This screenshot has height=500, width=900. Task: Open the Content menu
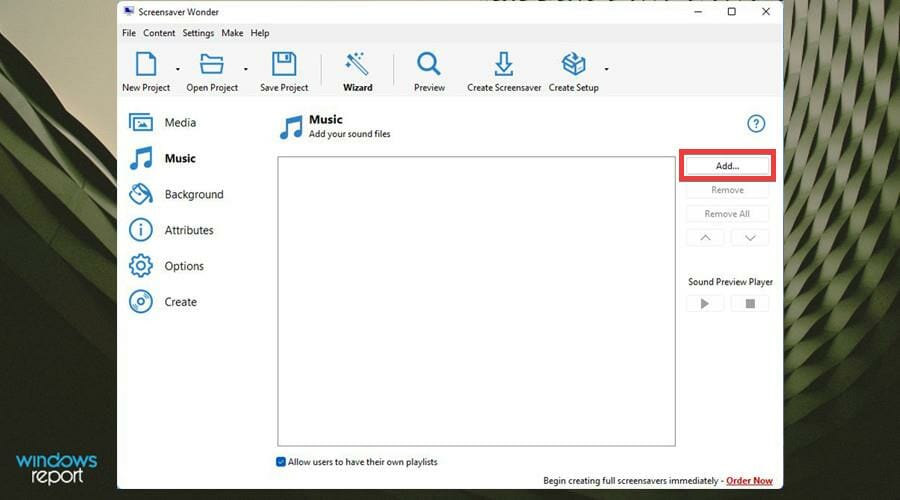point(159,33)
